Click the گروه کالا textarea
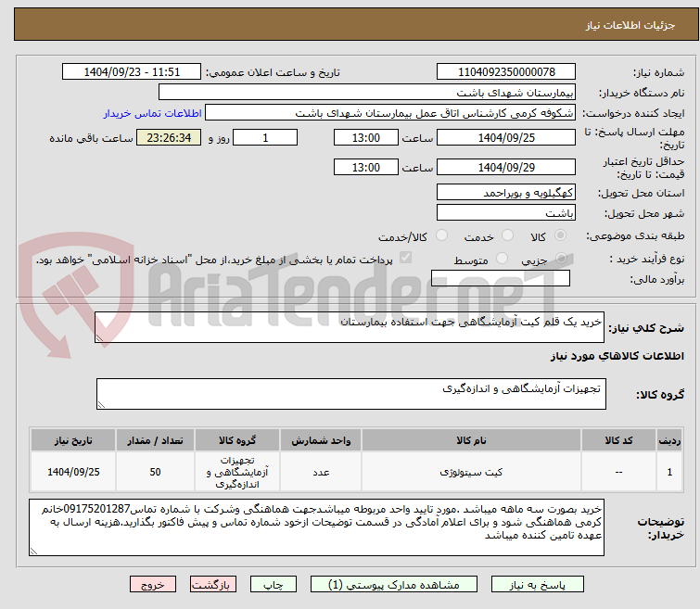The height and width of the screenshot is (609, 700). tap(350, 394)
